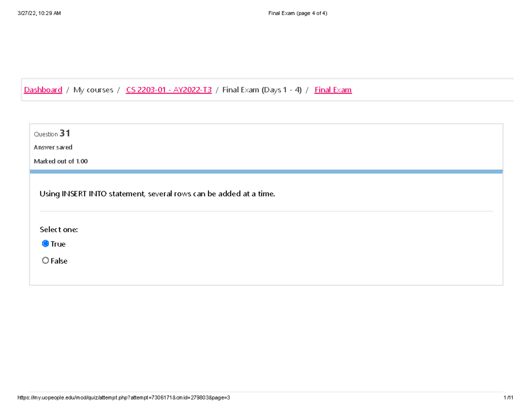Screen dimensions: 532x411
Task: Open the Dashboard link
Action: [x=43, y=90]
